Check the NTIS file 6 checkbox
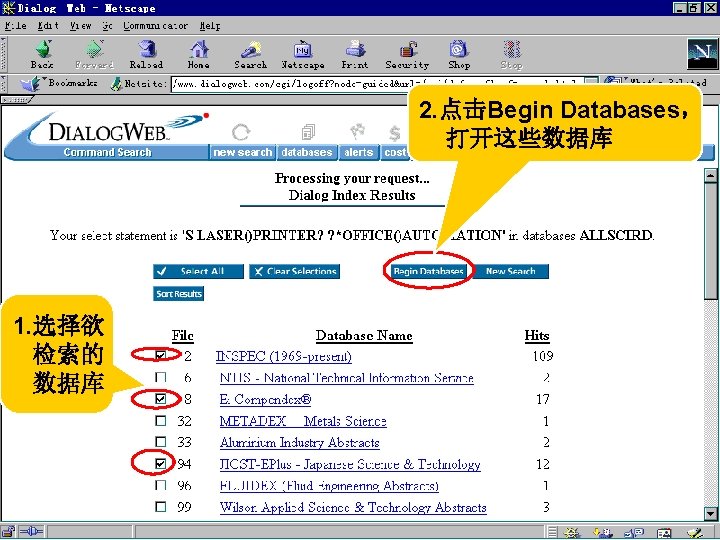The width and height of the screenshot is (720, 540). coord(161,377)
